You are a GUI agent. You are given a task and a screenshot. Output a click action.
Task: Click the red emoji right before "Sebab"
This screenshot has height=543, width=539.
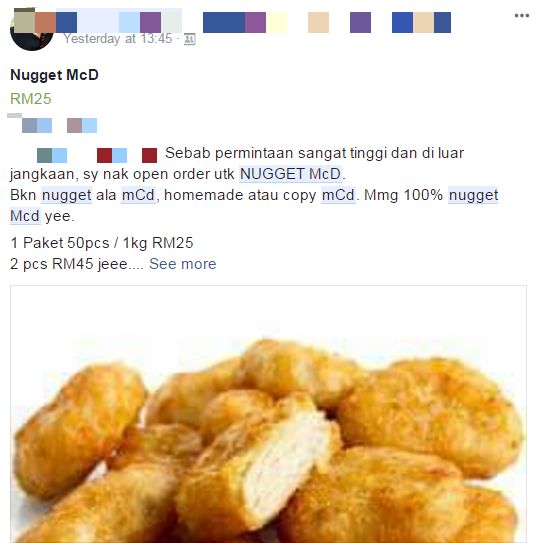pyautogui.click(x=149, y=155)
